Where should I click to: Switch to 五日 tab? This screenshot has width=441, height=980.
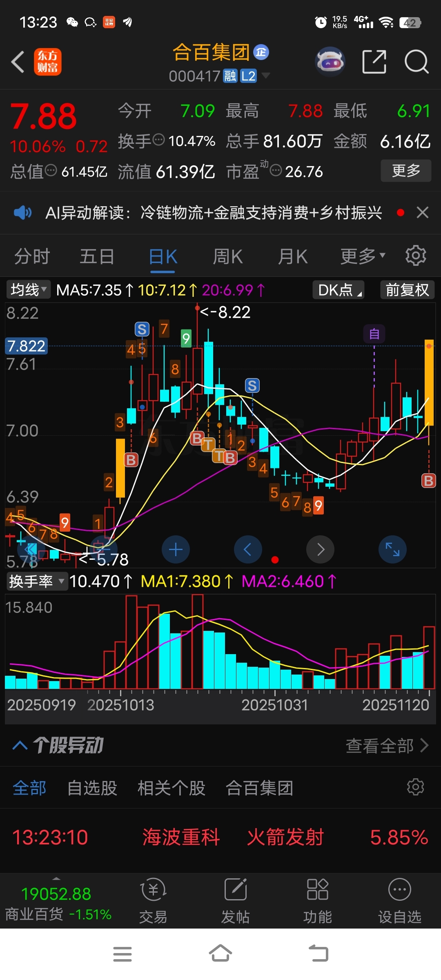(97, 257)
